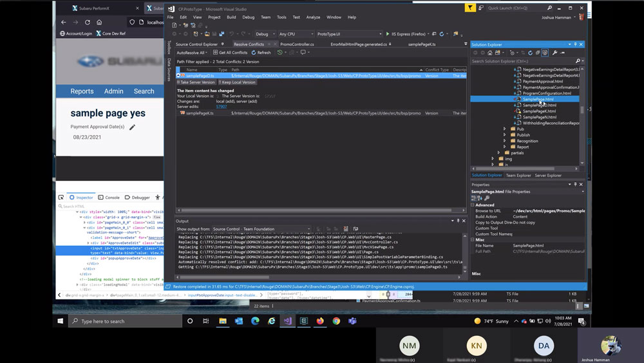Viewport: 644px width, 363px height.
Task: Open the Debug configuration dropdown
Action: tap(264, 33)
